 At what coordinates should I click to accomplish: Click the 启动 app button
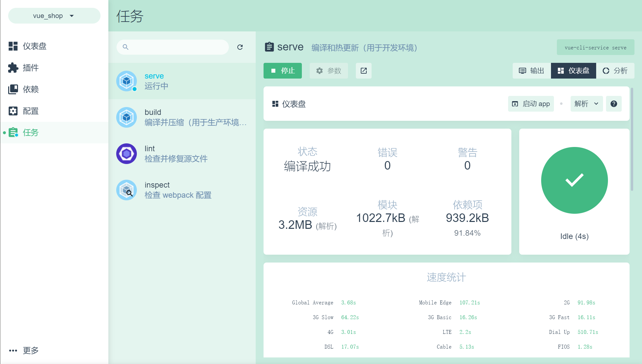[531, 104]
